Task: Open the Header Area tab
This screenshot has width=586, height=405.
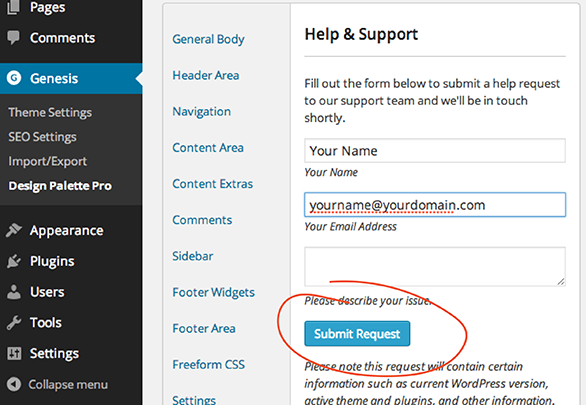Action: 206,75
